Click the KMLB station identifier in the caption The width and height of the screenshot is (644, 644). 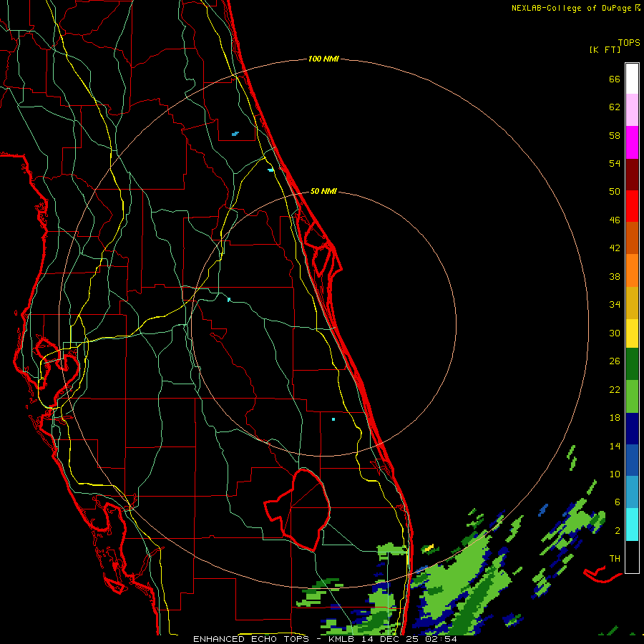343,639
